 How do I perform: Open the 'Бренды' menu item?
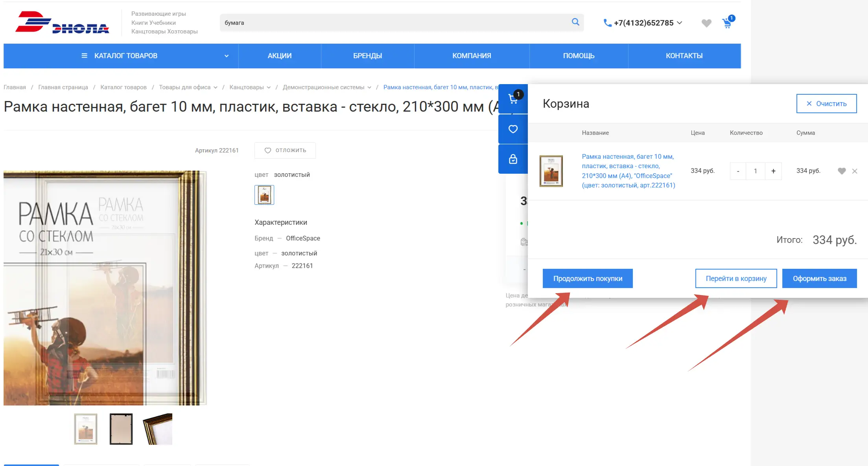click(x=367, y=56)
